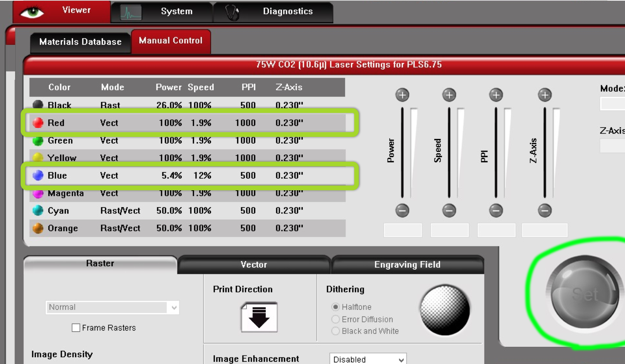Select the Black and White dithering option
The height and width of the screenshot is (364, 625).
[x=335, y=331]
